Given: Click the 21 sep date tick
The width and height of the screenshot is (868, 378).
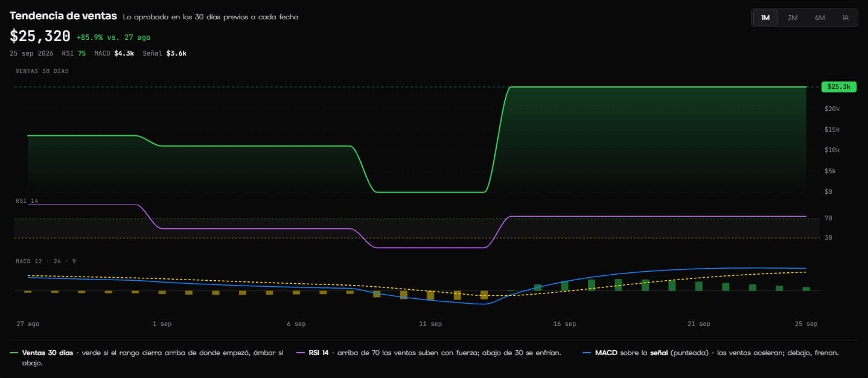Looking at the screenshot, I should coord(698,324).
